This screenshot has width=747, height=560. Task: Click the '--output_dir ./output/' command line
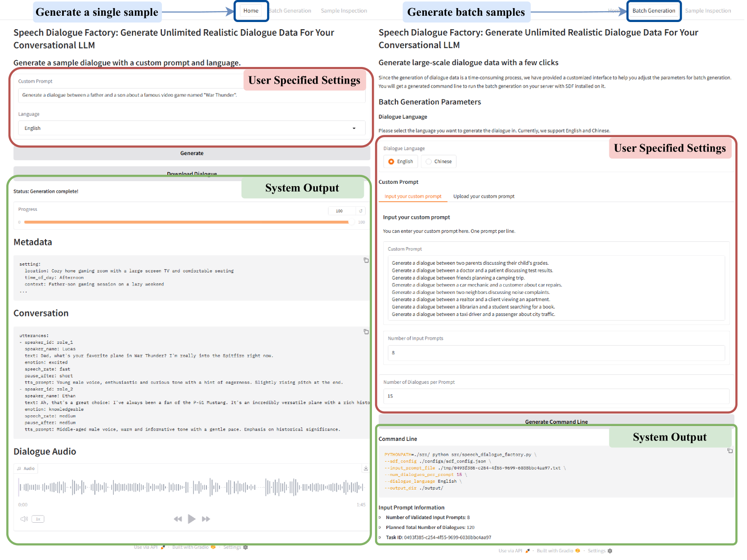pyautogui.click(x=414, y=488)
